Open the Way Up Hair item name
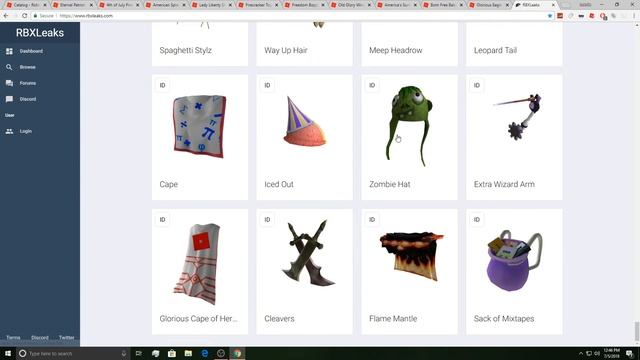640x360 pixels. tap(286, 50)
